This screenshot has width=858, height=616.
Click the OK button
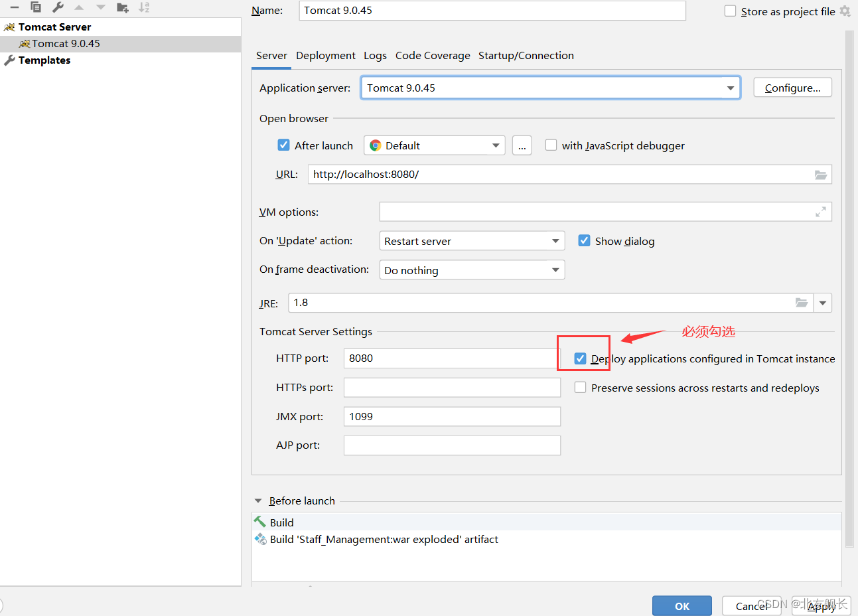pos(682,606)
